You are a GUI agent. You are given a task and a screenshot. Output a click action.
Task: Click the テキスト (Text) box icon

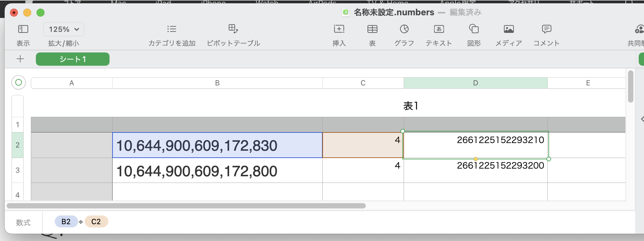coord(439,29)
